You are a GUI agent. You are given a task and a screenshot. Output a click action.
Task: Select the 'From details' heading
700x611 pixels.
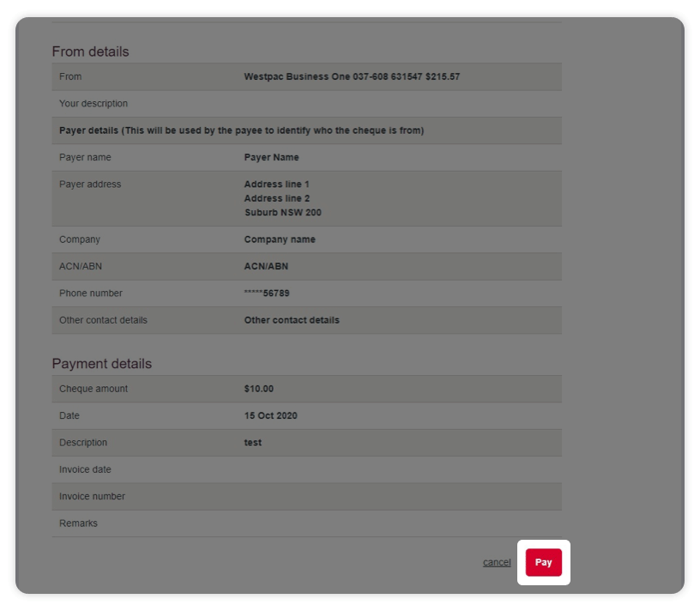[x=90, y=51]
